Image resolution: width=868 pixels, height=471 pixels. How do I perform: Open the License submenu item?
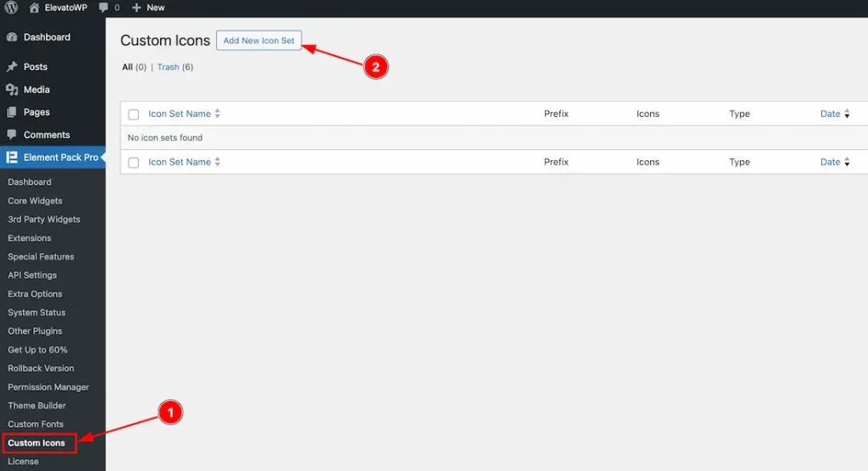click(x=23, y=462)
